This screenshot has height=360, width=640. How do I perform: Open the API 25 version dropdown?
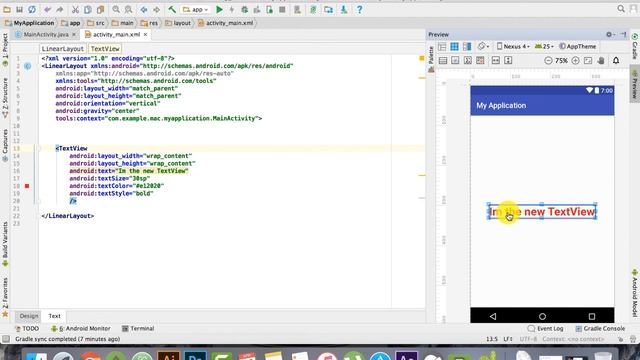tap(544, 47)
